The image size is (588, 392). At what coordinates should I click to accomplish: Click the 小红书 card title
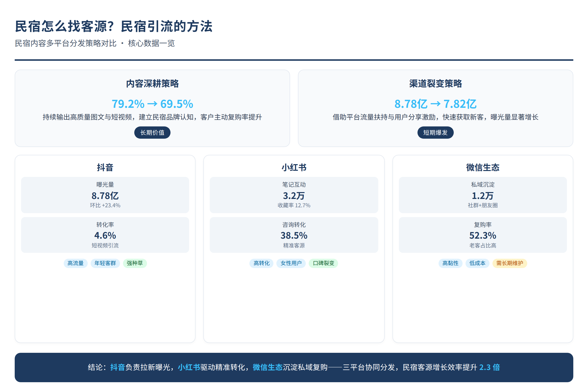(x=294, y=167)
